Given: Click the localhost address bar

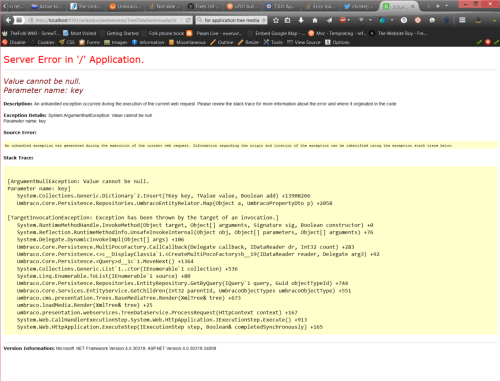Looking at the screenshot, I should 106,20.
